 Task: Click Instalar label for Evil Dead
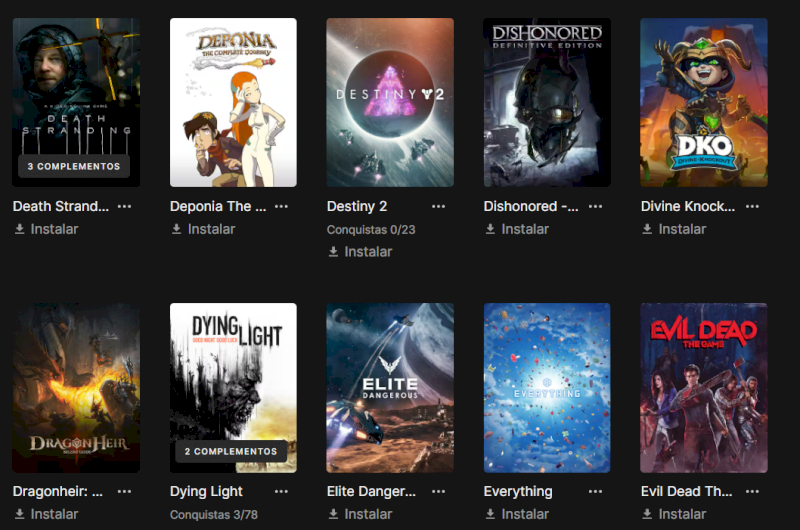(682, 514)
